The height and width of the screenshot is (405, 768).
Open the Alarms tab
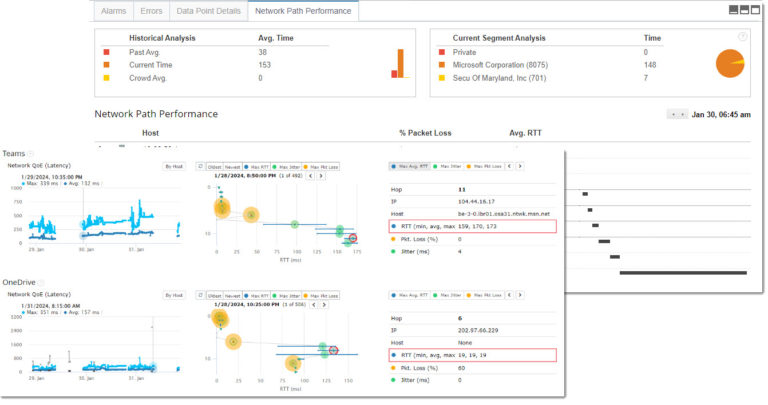114,11
